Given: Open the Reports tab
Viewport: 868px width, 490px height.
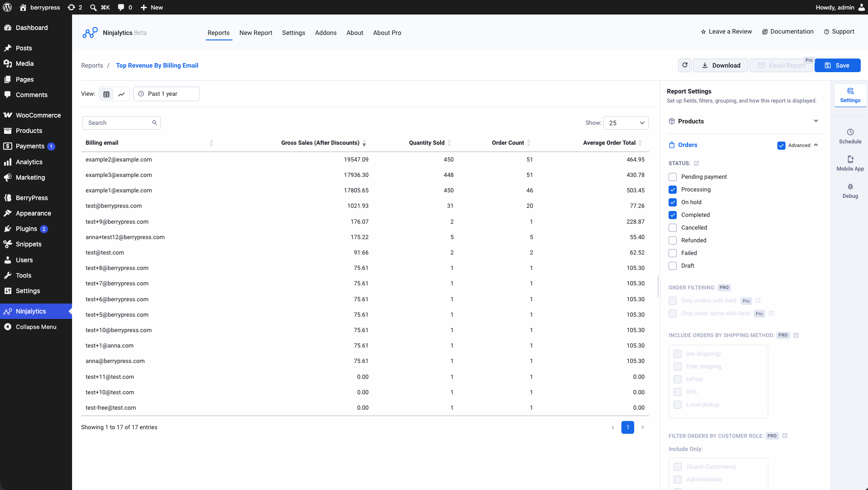Looking at the screenshot, I should [x=218, y=33].
